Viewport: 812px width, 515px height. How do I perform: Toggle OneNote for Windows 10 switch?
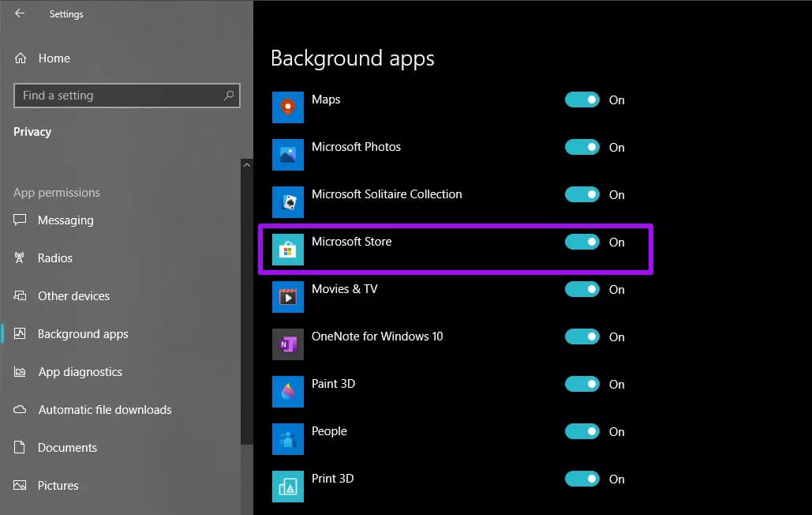point(582,336)
